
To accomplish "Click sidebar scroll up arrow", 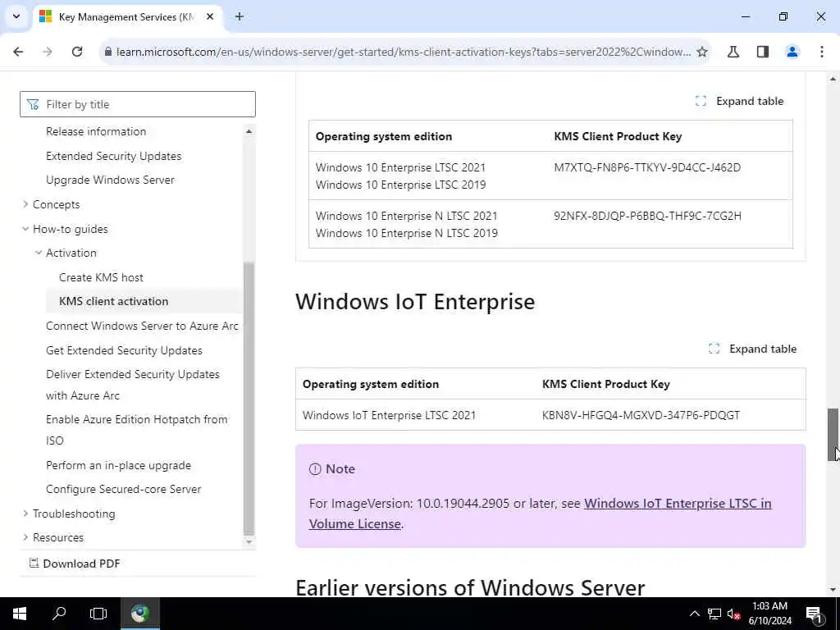I will coord(249,131).
